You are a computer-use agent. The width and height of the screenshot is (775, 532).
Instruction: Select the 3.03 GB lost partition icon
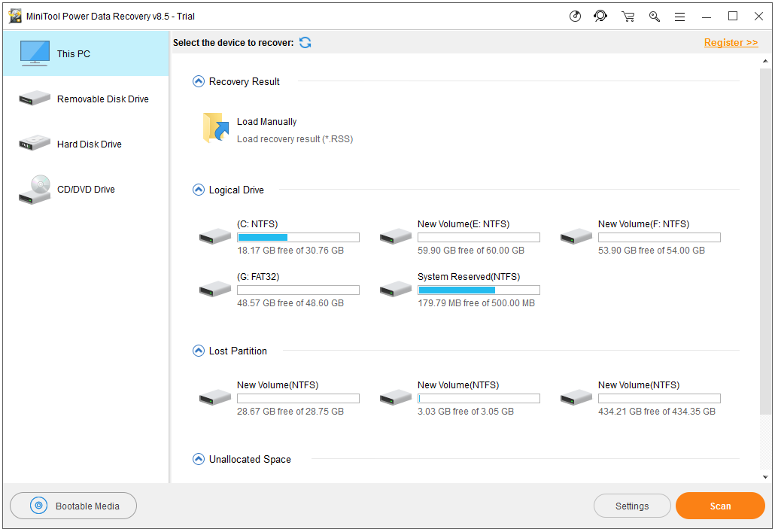point(396,397)
